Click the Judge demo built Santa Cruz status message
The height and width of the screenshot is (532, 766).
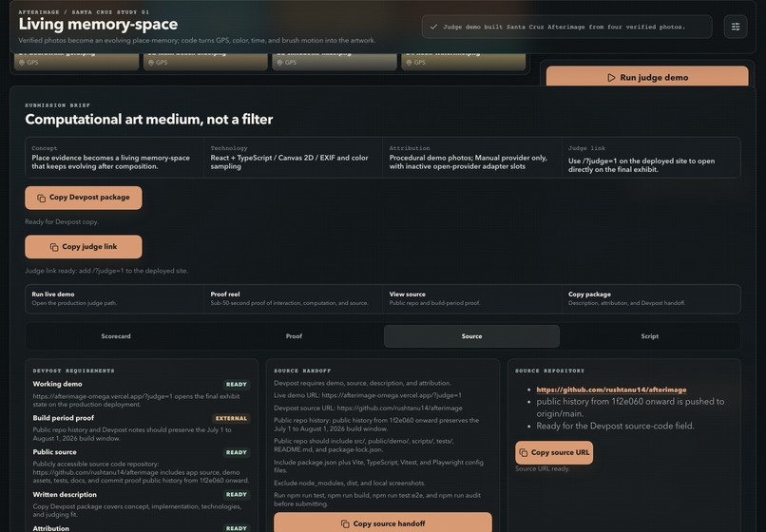566,27
